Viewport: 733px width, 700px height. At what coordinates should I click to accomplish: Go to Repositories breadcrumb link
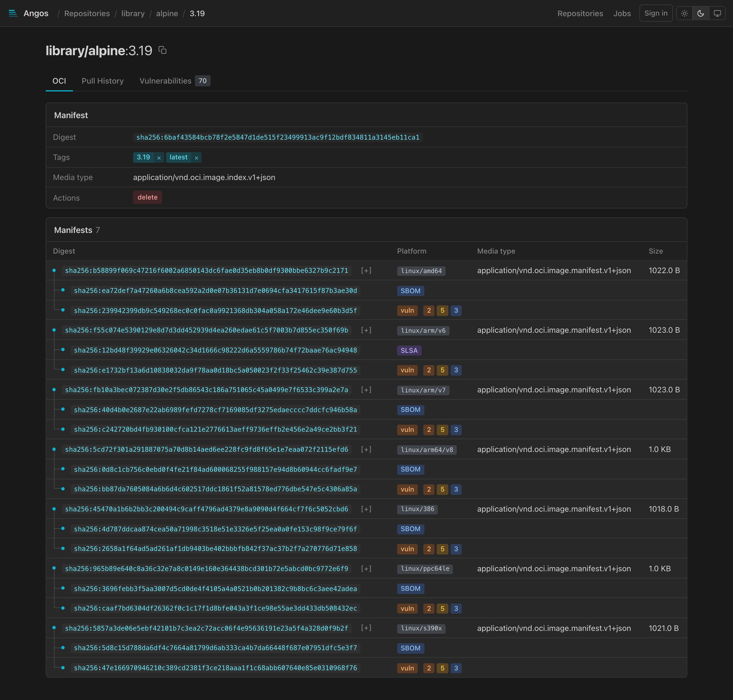pyautogui.click(x=87, y=13)
